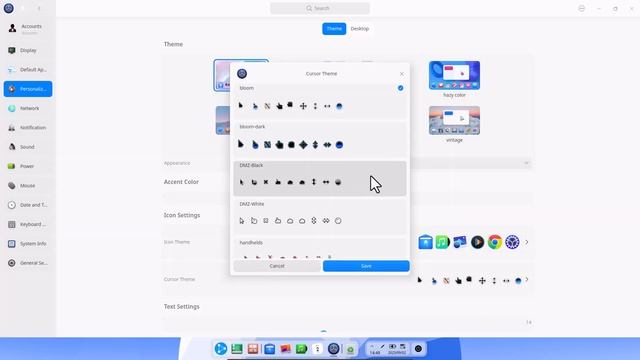
Task: Open the App Store in dock
Action: pyautogui.click(x=269, y=349)
